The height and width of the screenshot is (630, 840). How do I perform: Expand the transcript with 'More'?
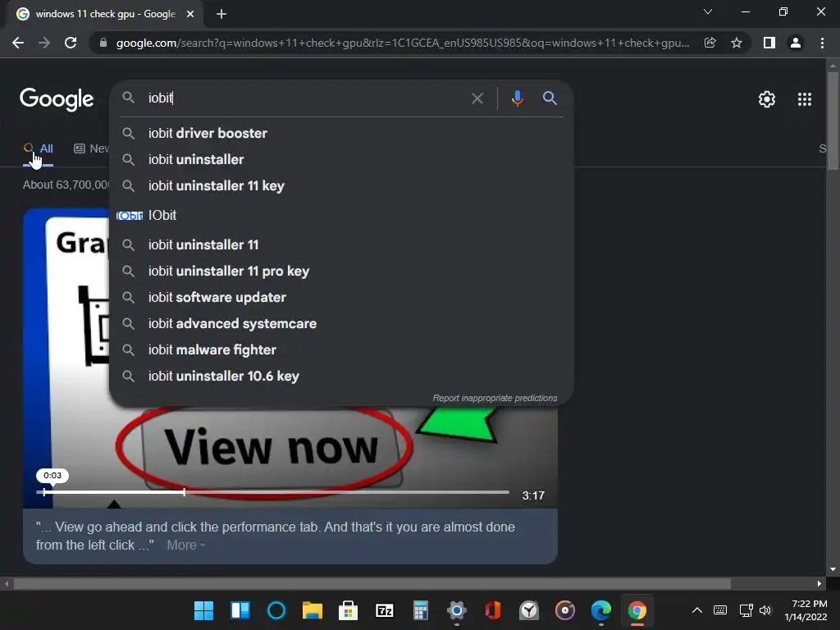click(186, 545)
